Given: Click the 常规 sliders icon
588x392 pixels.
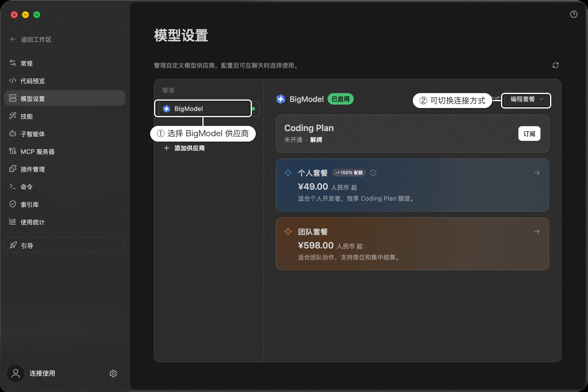Looking at the screenshot, I should 13,63.
